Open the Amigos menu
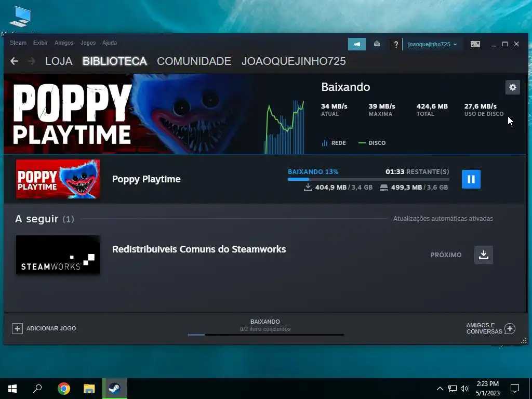532x399 pixels. (x=64, y=43)
